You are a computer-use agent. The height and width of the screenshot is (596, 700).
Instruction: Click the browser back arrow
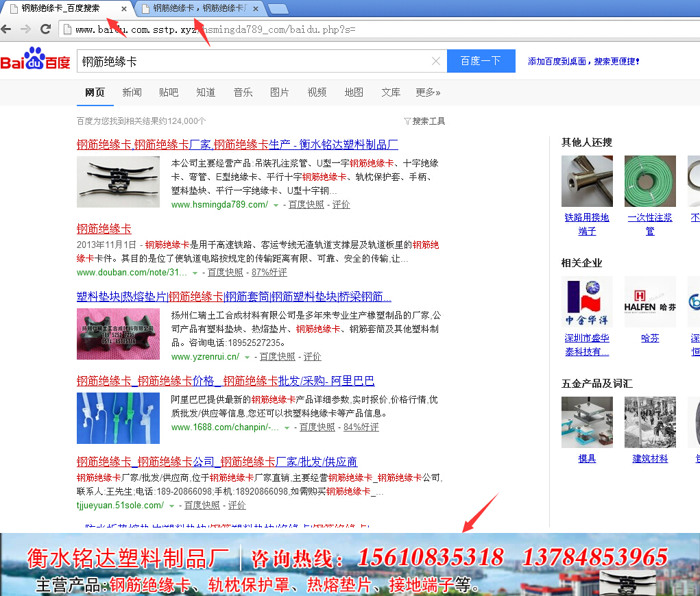6,29
